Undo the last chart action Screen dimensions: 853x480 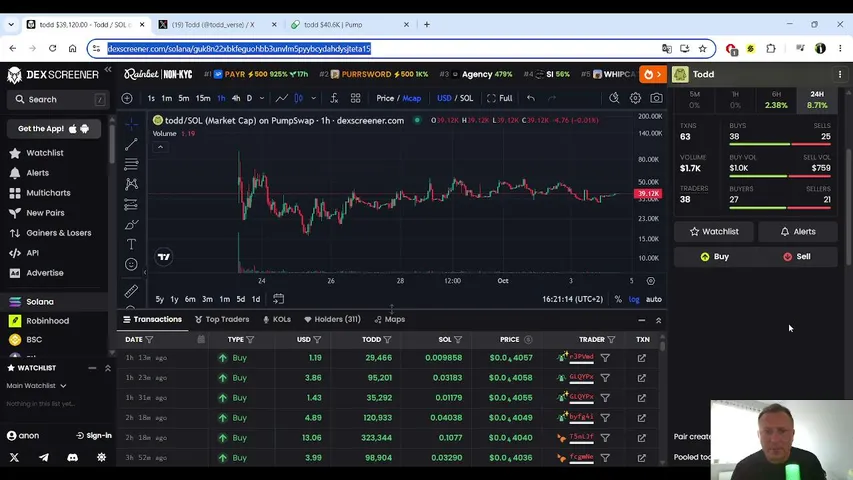(x=531, y=99)
